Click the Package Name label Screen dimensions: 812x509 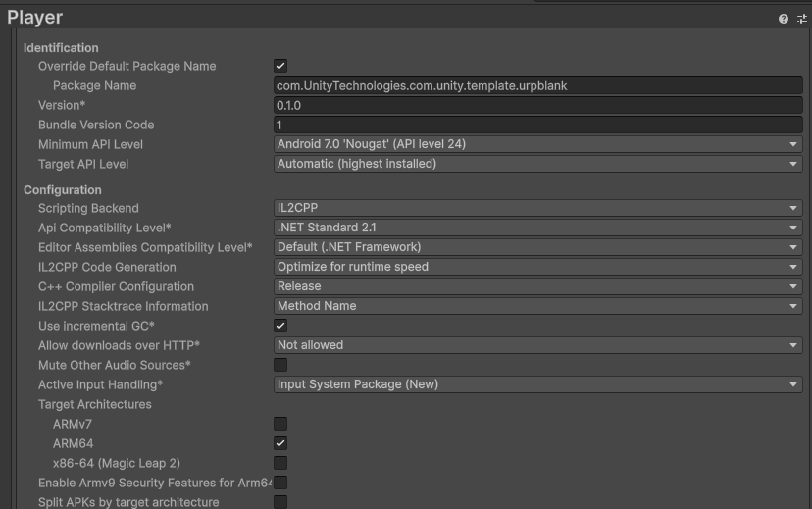95,85
